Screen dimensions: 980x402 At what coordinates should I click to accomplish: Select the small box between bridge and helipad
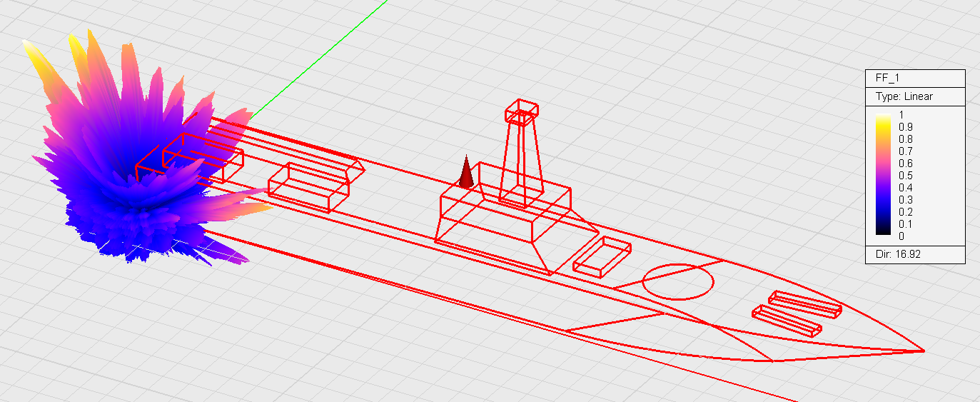[x=602, y=256]
